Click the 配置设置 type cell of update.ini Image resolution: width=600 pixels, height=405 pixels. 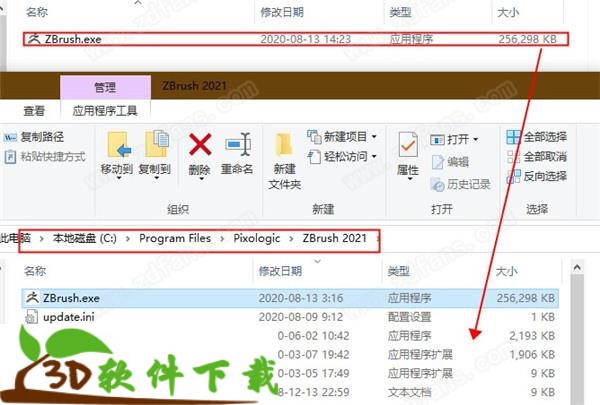[409, 317]
